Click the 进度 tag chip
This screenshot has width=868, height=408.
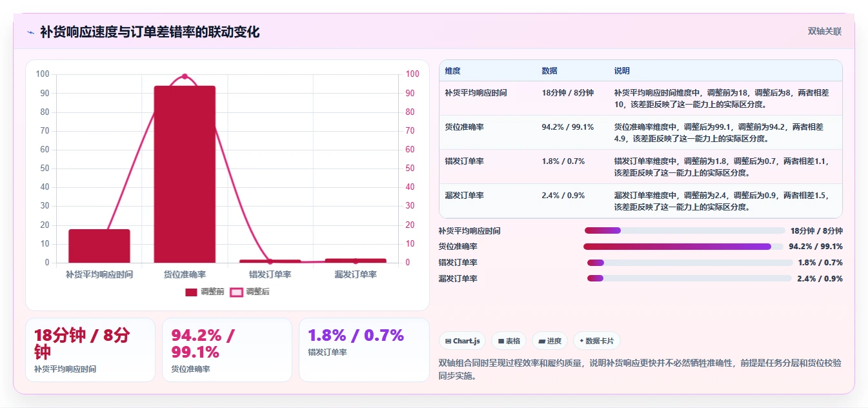coord(550,341)
